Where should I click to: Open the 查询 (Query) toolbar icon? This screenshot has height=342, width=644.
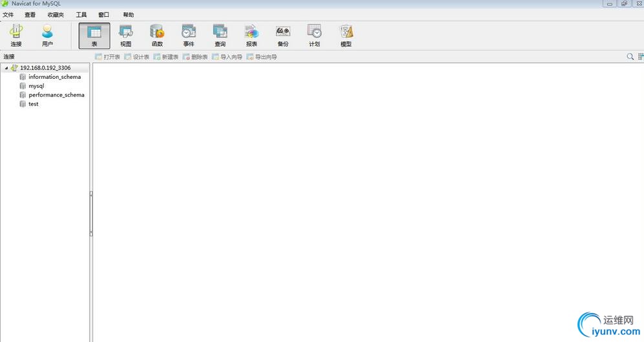click(220, 36)
